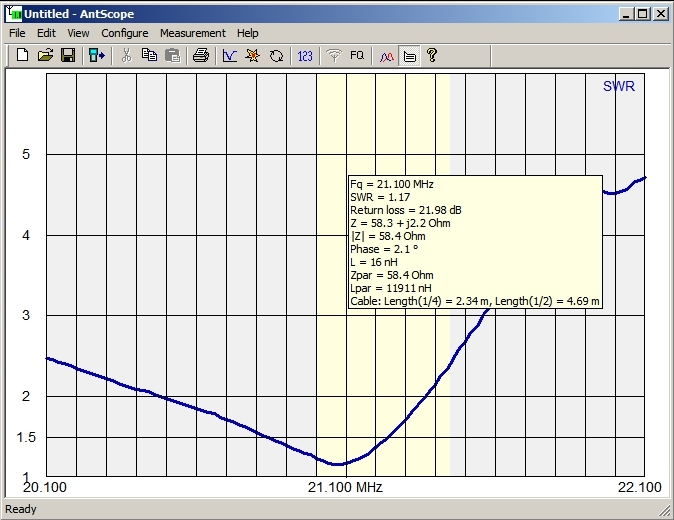Screen dimensions: 674x520
Task: Click the SWR axis value 5
Action: pyautogui.click(x=26, y=154)
